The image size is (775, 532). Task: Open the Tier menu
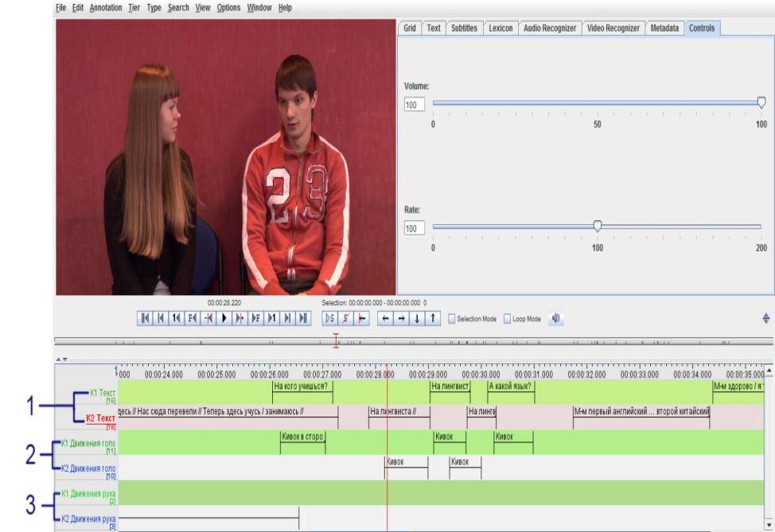coord(134,7)
